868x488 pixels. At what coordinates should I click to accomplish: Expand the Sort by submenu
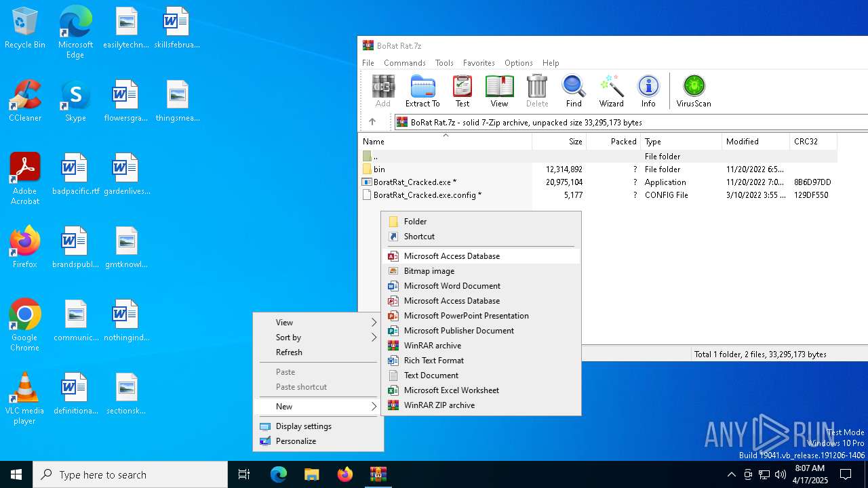pos(318,337)
